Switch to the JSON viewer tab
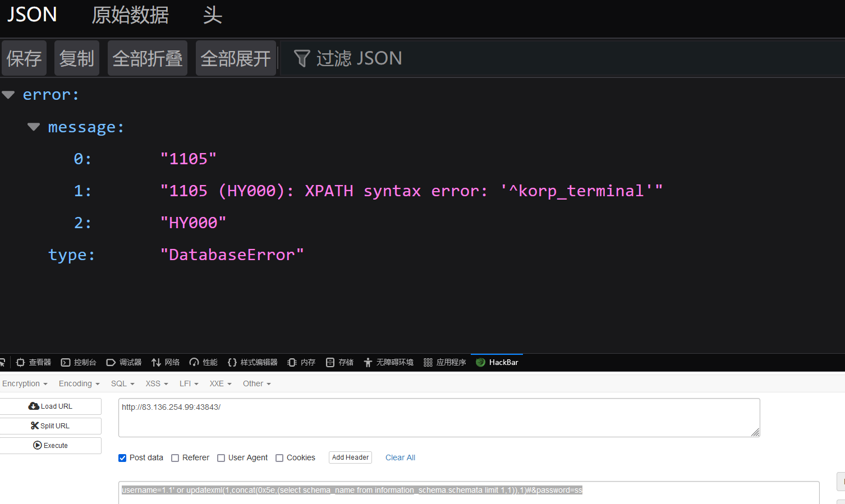This screenshot has height=504, width=845. (x=32, y=15)
